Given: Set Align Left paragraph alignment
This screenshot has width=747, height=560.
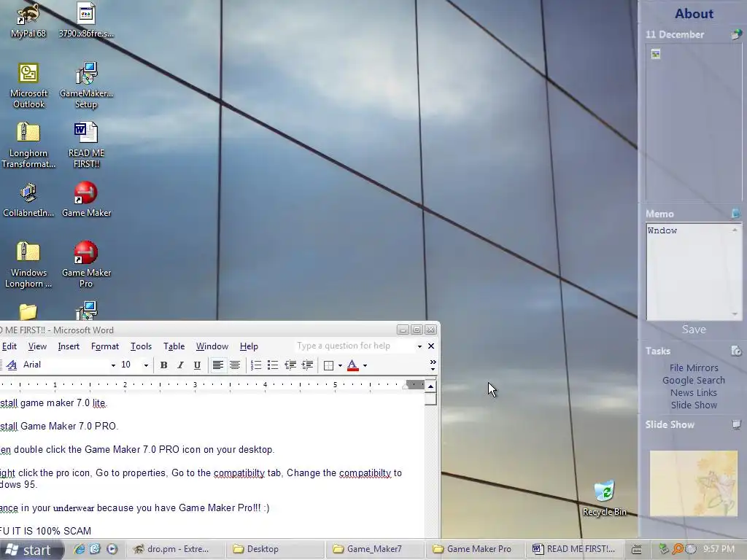Looking at the screenshot, I should coord(217,365).
